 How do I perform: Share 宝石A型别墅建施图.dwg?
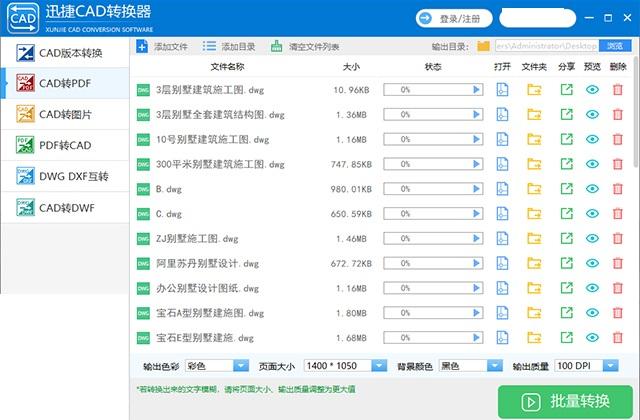click(567, 313)
